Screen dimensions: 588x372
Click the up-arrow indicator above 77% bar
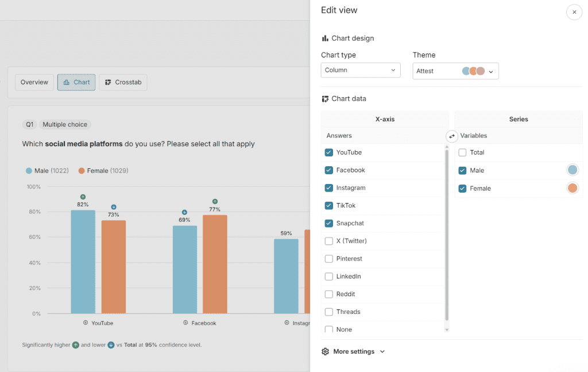tap(215, 202)
